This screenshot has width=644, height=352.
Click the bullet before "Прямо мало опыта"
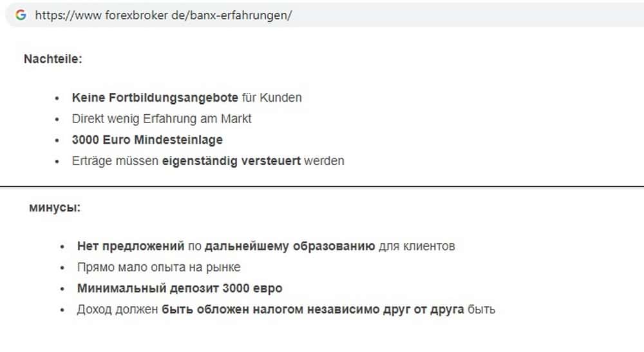pos(62,267)
